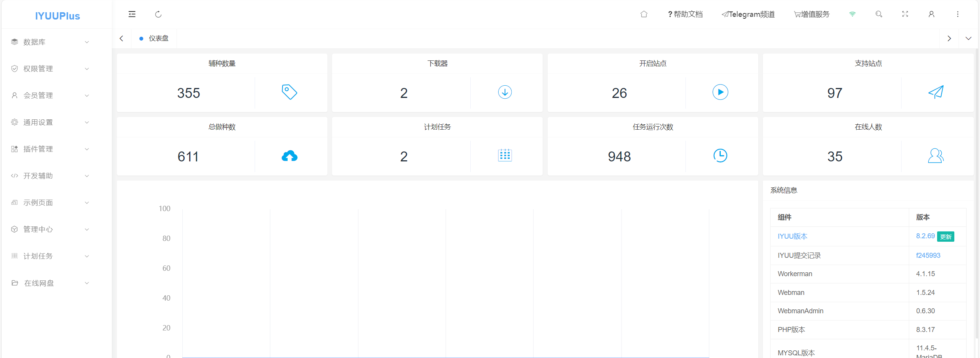Open the search icon in the top bar

(879, 14)
